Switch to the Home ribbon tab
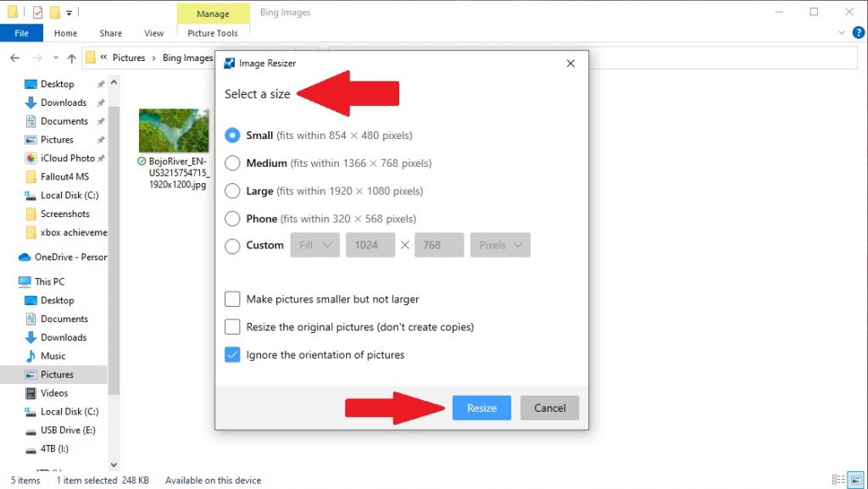Viewport: 868px width, 489px height. click(65, 33)
